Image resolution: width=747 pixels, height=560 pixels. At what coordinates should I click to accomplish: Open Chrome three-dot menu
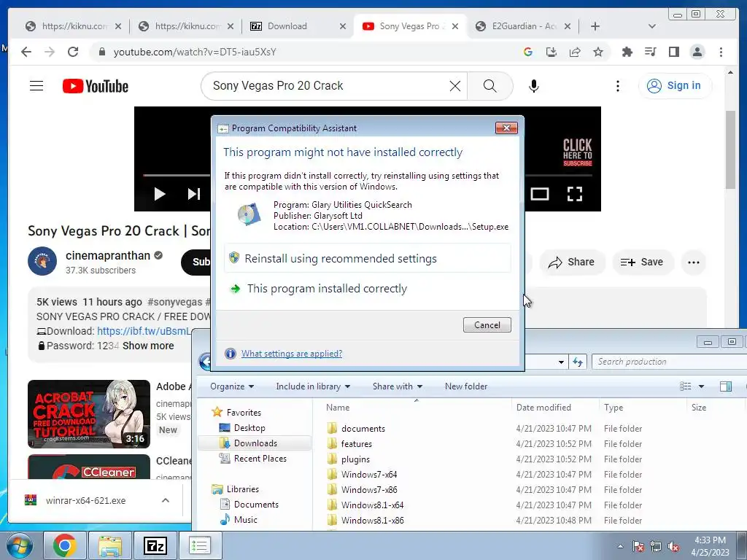[721, 52]
